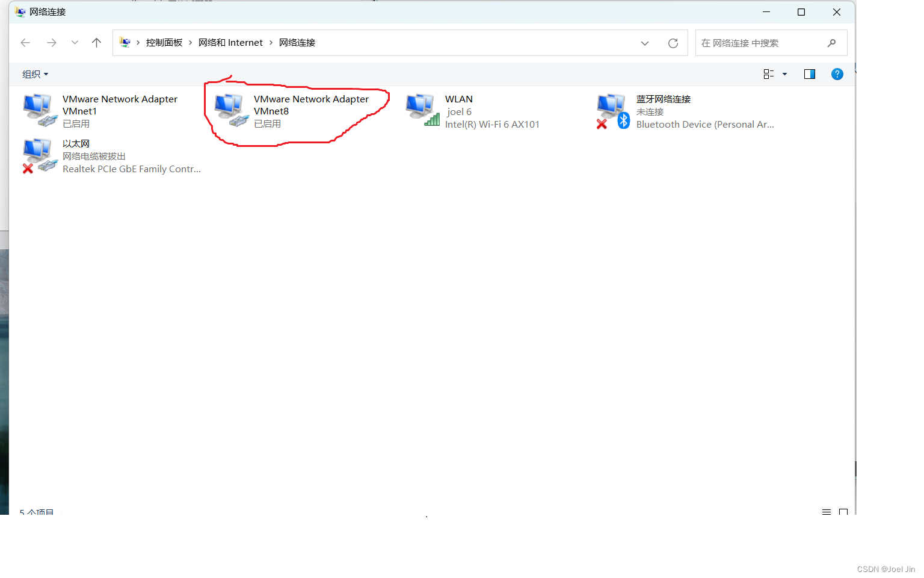924x578 pixels.
Task: Open recent locations chevron dropdown
Action: [75, 43]
